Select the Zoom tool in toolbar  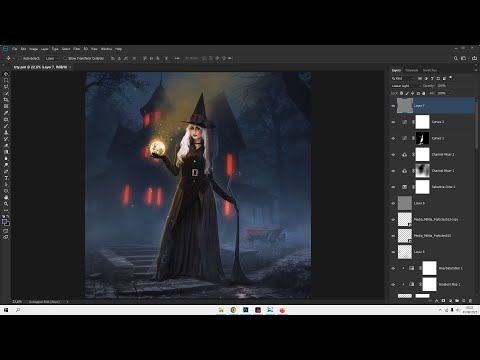tap(6, 204)
